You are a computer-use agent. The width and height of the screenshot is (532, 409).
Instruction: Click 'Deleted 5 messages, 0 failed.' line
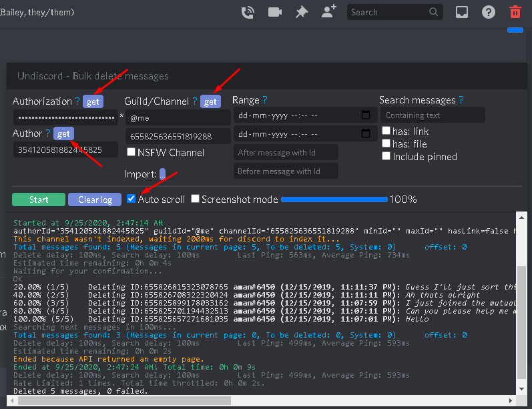tap(81, 391)
